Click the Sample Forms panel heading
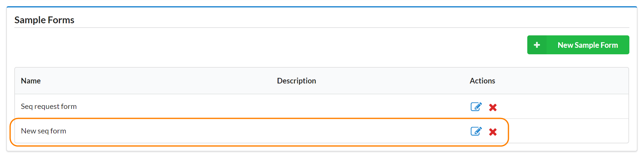Viewport: 644px width, 157px height. tap(45, 20)
